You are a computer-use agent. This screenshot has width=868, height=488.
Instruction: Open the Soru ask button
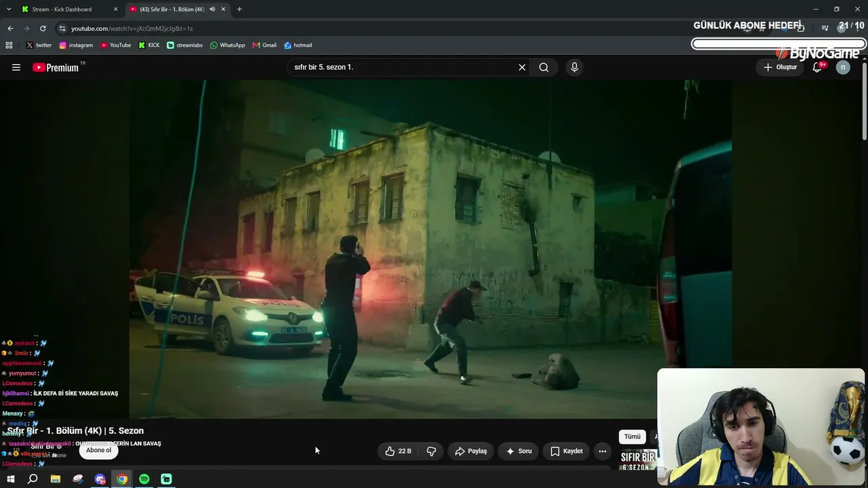(519, 451)
